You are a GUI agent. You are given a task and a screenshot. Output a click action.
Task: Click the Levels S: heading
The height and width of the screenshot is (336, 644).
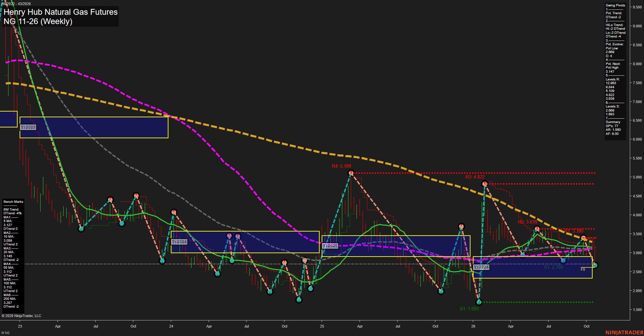[613, 106]
